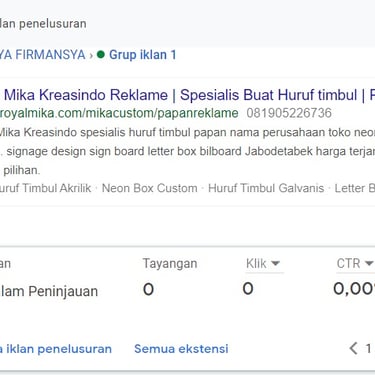Select the Huruf Timbul Akrilik sitelink

(x=46, y=188)
